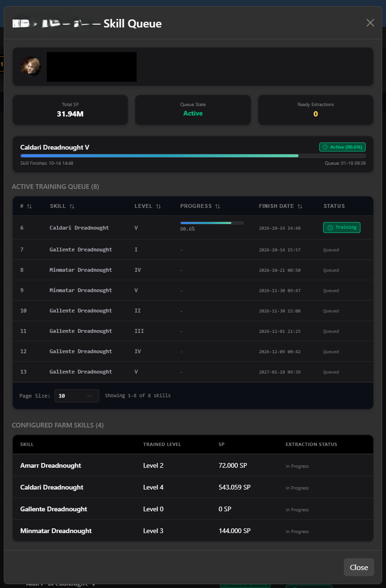
Task: Click finish date 2026-11-30 15:08
Action: click(x=280, y=311)
